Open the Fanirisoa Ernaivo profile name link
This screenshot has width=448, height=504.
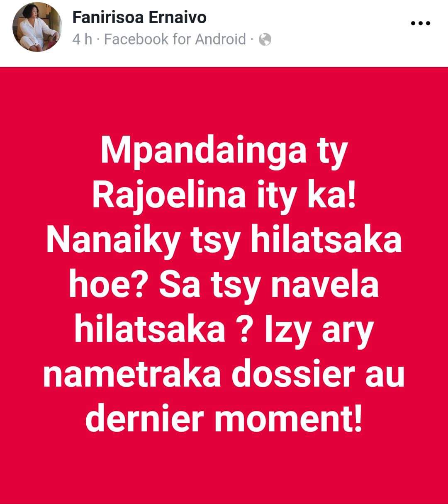[x=139, y=17]
